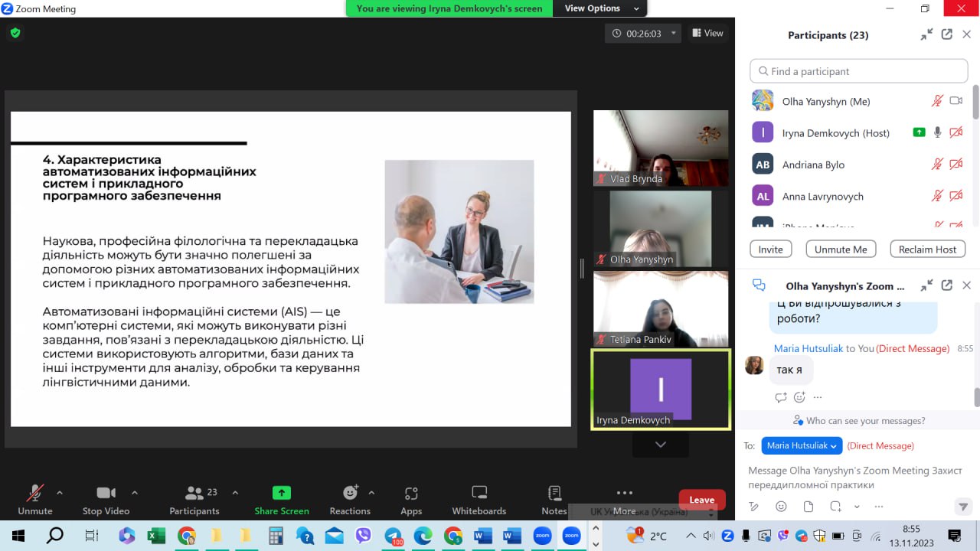Open the More menu in the toolbar
Viewport: 980px width, 551px height.
coord(624,494)
